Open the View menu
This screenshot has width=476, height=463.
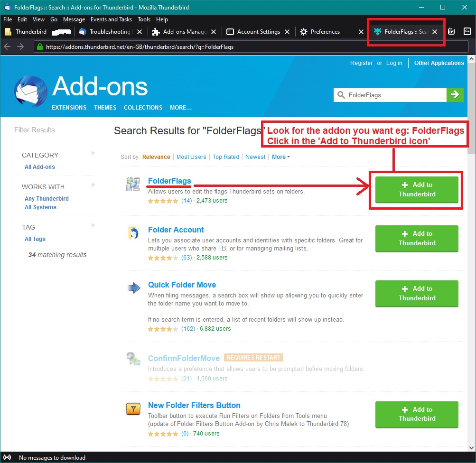click(x=38, y=19)
